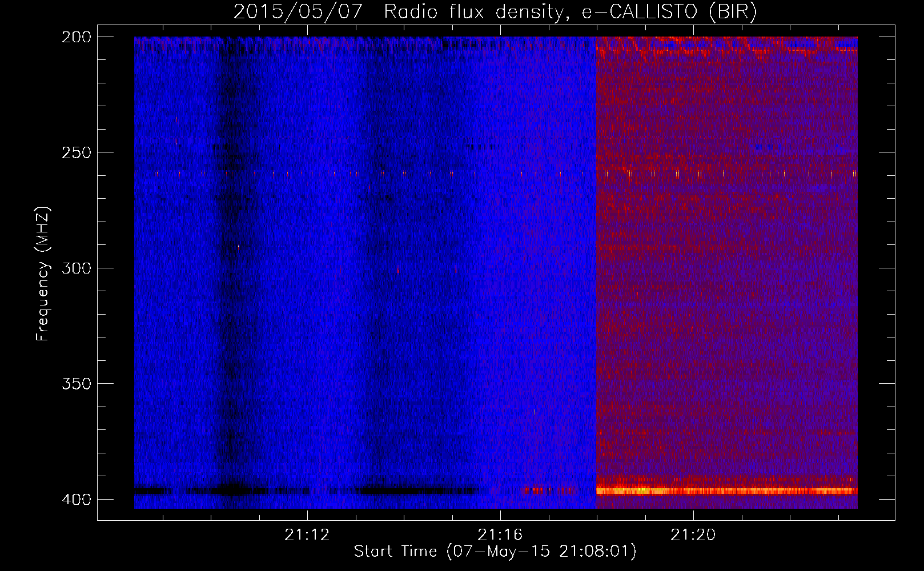Click the dark horizontal band near 397 MHz at left
This screenshot has height=571, width=924.
click(152, 490)
